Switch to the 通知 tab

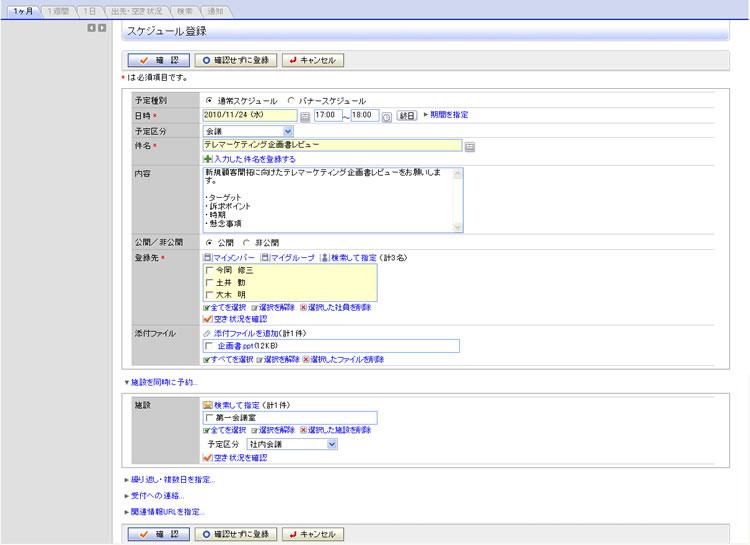pos(216,11)
